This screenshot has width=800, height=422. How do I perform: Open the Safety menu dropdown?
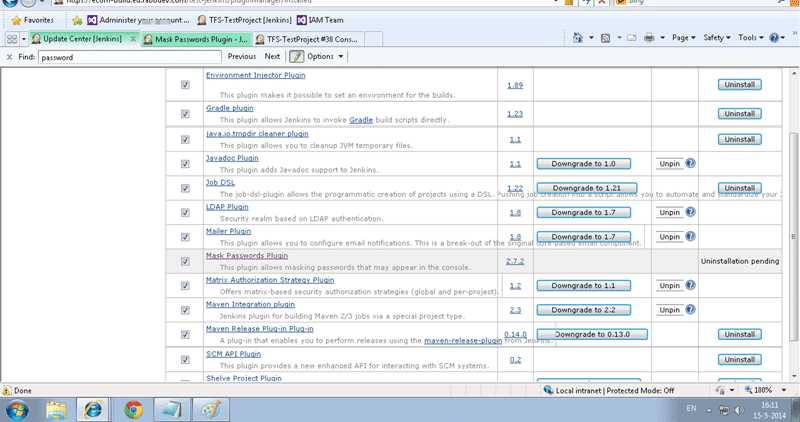717,38
